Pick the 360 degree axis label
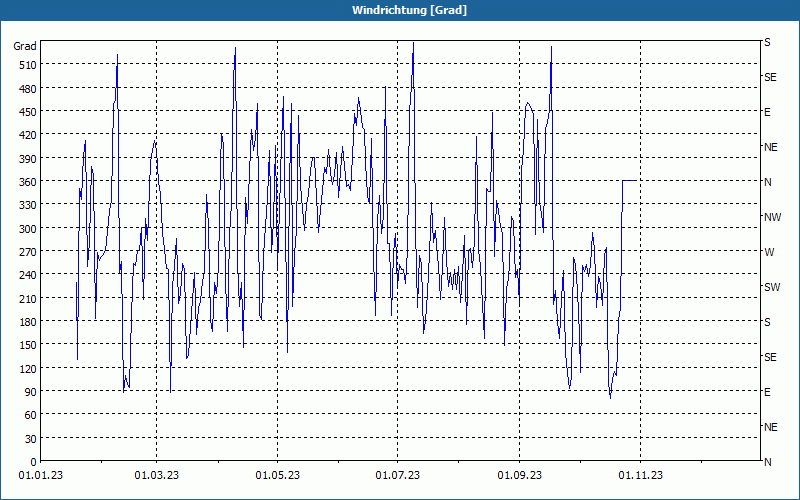Viewport: 800px width, 500px height. click(28, 182)
